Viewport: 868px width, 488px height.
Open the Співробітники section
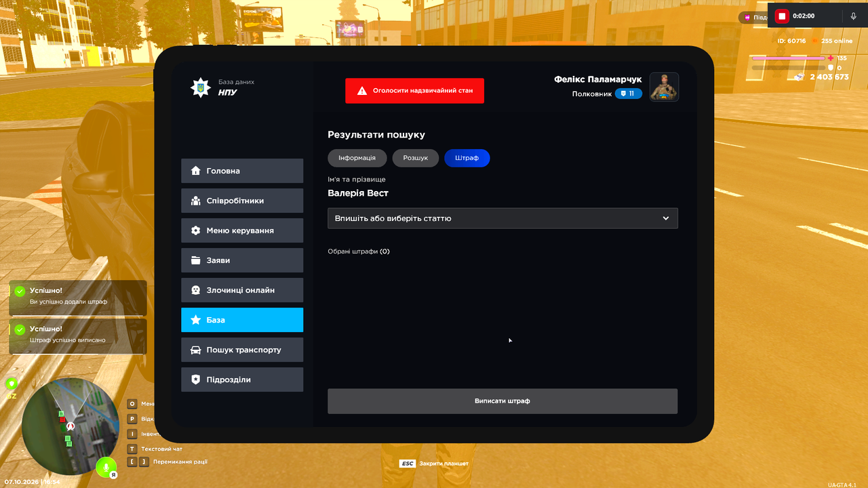pos(242,201)
